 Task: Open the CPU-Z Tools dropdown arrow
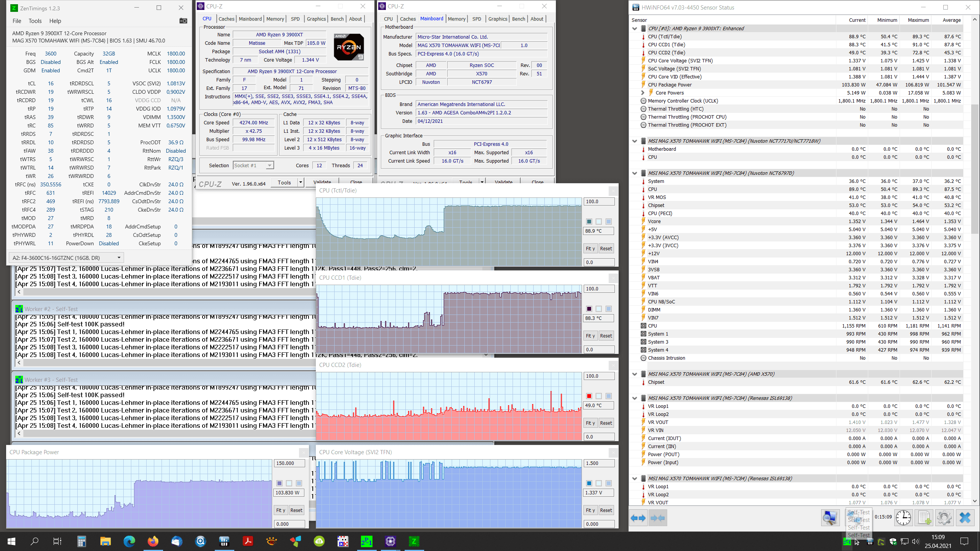pyautogui.click(x=301, y=183)
